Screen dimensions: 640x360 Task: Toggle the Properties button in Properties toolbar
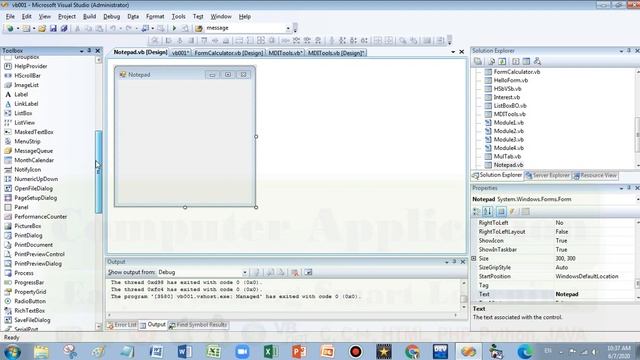pyautogui.click(x=501, y=211)
